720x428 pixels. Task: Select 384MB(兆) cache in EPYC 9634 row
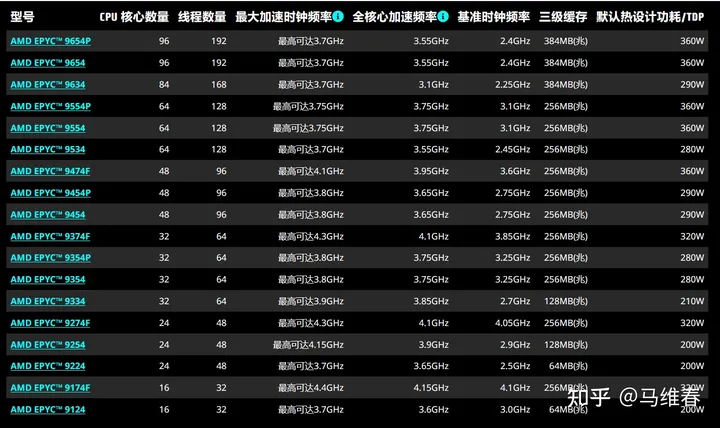(566, 84)
